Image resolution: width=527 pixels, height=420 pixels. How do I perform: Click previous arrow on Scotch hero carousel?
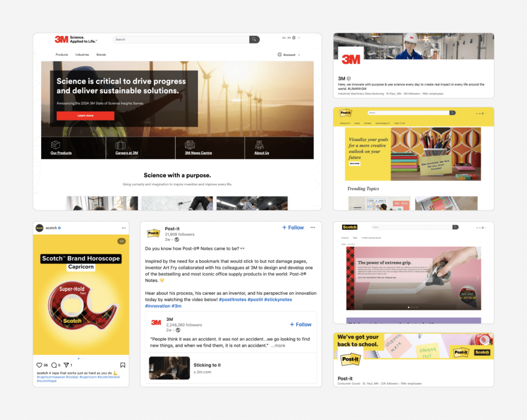[x=350, y=278]
